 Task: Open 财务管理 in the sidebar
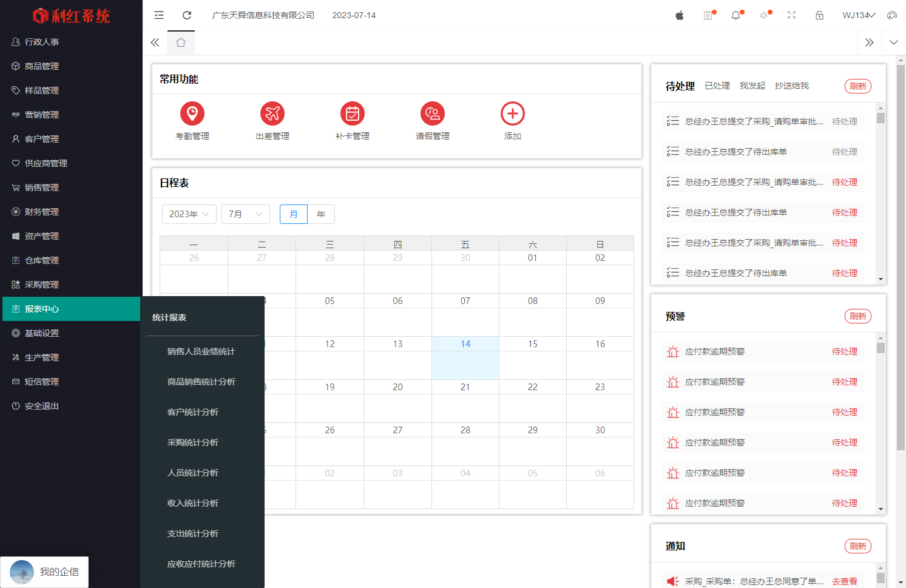42,211
